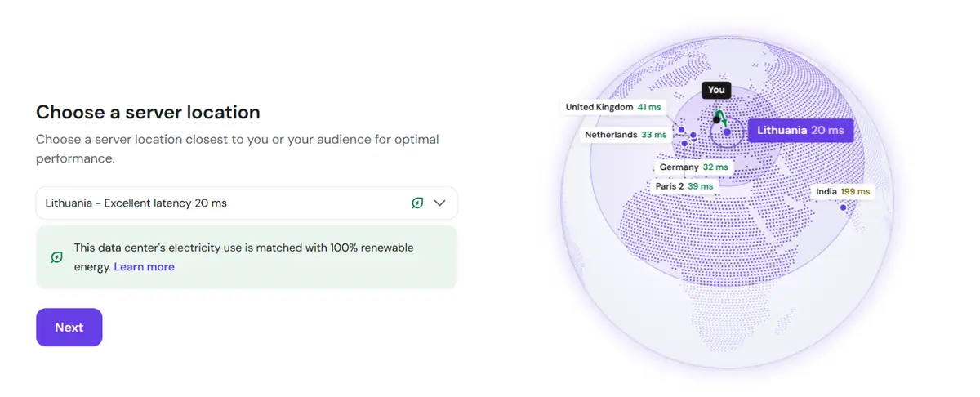Select the United Kingdom 41 ms label

click(613, 107)
